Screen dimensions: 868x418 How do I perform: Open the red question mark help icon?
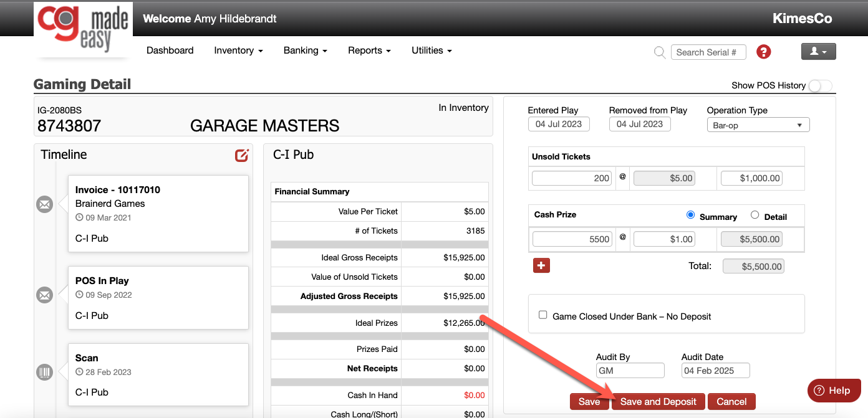(763, 52)
